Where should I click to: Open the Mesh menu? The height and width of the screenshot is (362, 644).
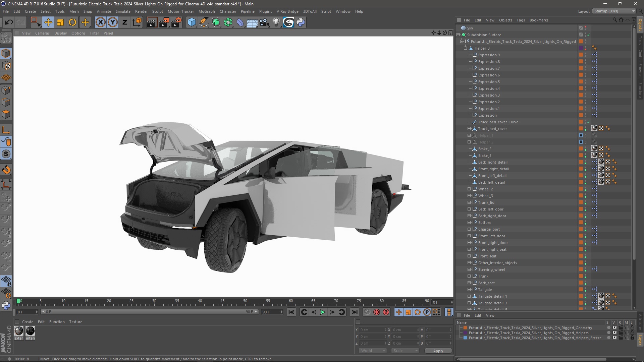(74, 11)
